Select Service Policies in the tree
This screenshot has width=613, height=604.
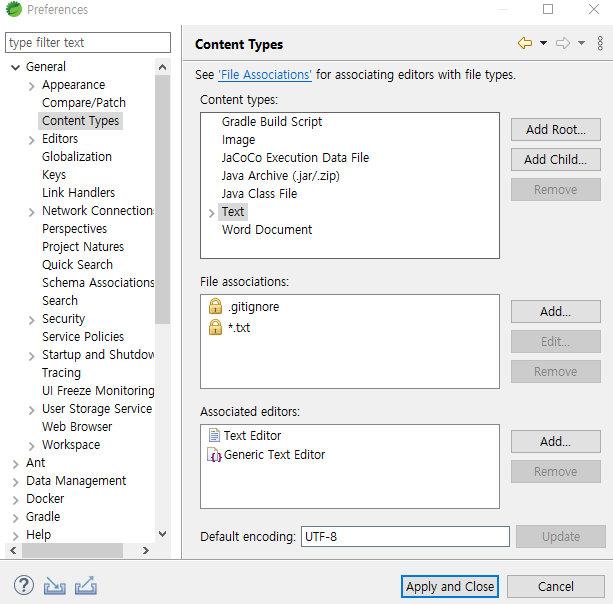[x=83, y=336]
